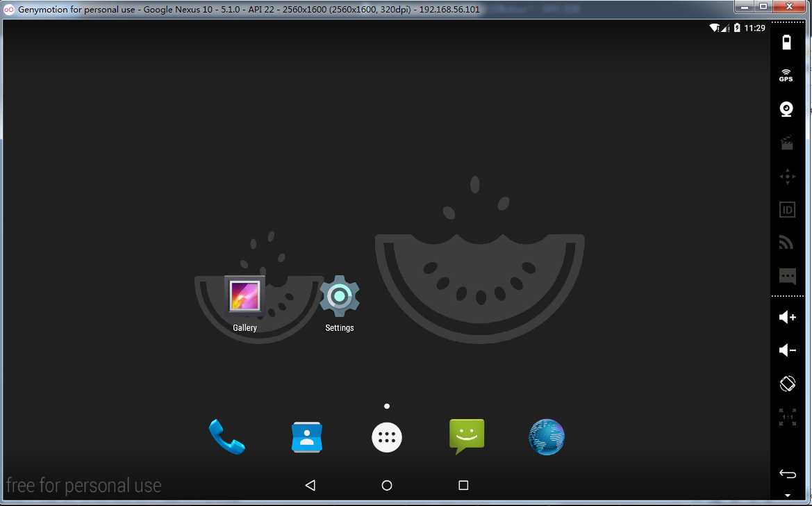Expand more Genymotion sidebar buttons arrow
Image resolution: width=812 pixels, height=506 pixels.
click(x=787, y=496)
